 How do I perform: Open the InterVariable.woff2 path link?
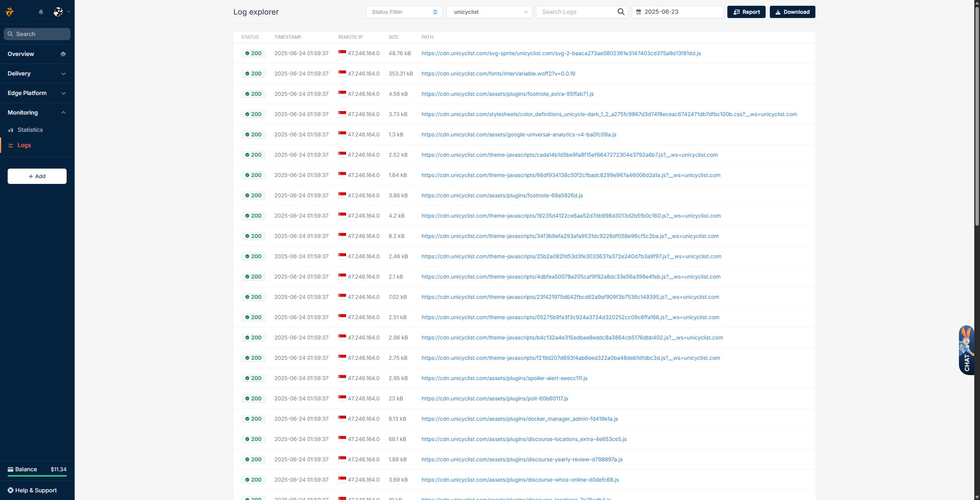tap(498, 74)
